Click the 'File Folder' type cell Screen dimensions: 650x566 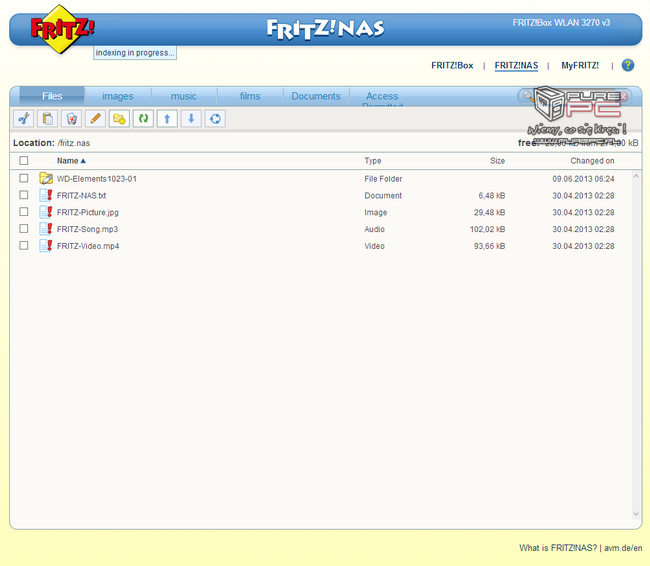(383, 179)
